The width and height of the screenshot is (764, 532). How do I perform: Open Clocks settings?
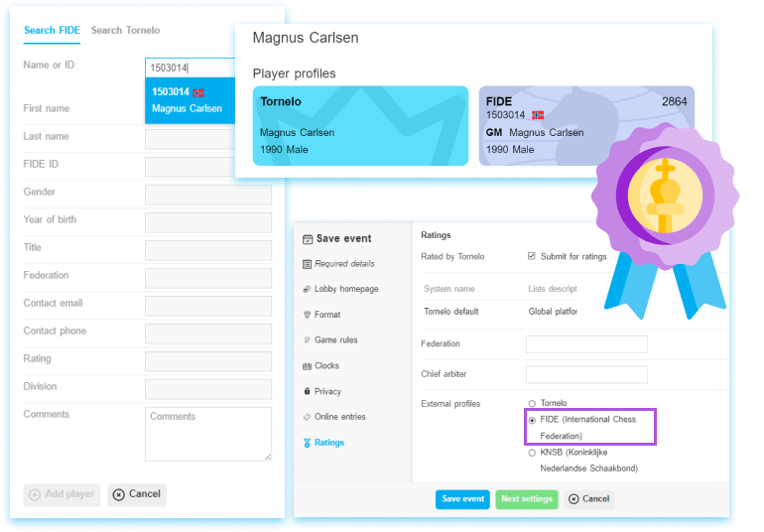click(326, 365)
